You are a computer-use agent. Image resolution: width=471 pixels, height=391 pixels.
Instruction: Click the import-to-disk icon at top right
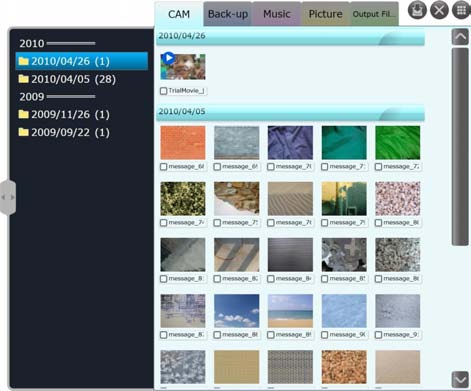[x=417, y=10]
